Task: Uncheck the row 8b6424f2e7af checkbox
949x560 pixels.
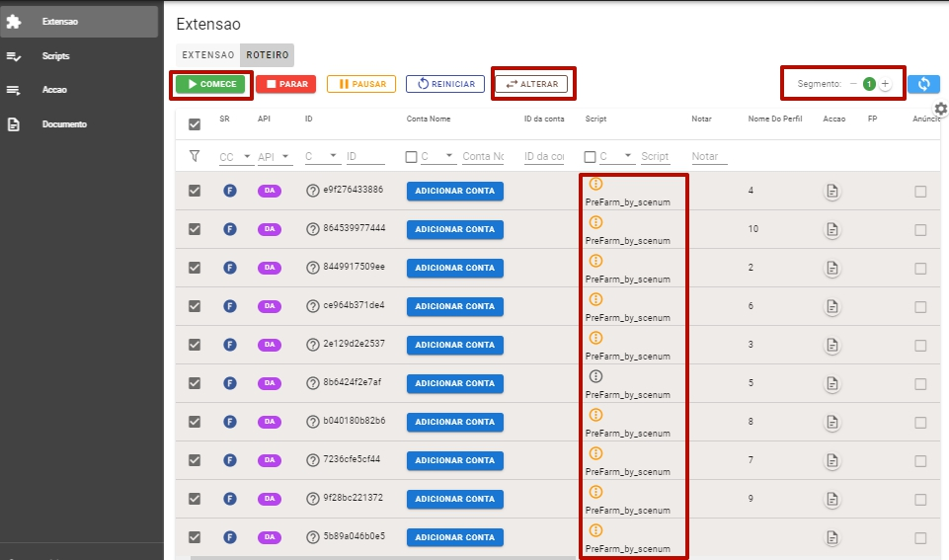Action: click(x=195, y=383)
